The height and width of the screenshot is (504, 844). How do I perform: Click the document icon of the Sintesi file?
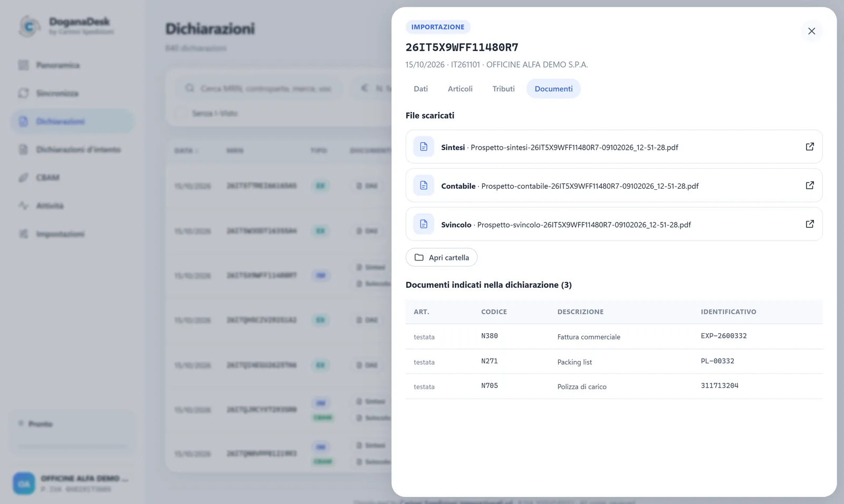tap(424, 147)
